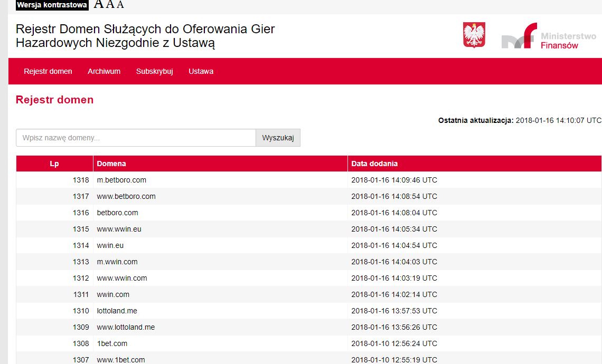
Task: Click the red Rejestr domen page heading
Action: click(x=54, y=100)
